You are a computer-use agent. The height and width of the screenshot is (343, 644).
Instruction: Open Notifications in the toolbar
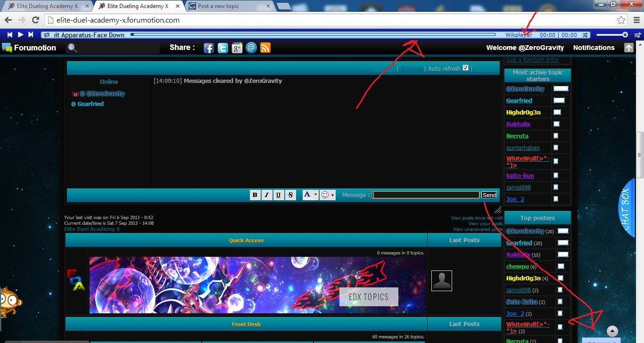pos(594,48)
